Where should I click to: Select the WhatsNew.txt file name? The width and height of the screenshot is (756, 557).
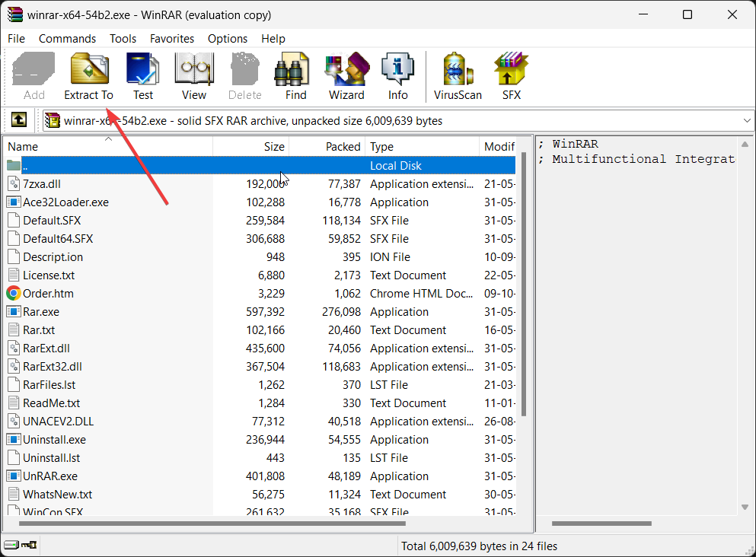click(57, 495)
